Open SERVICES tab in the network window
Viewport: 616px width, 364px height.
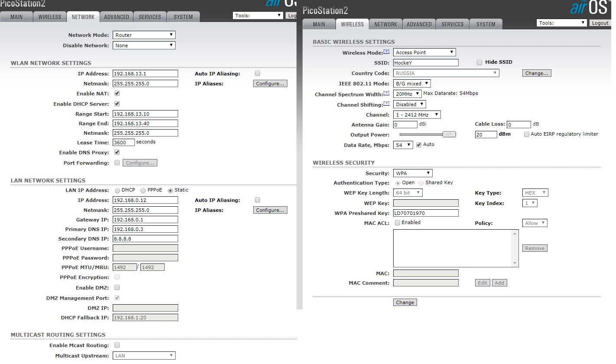pos(150,17)
